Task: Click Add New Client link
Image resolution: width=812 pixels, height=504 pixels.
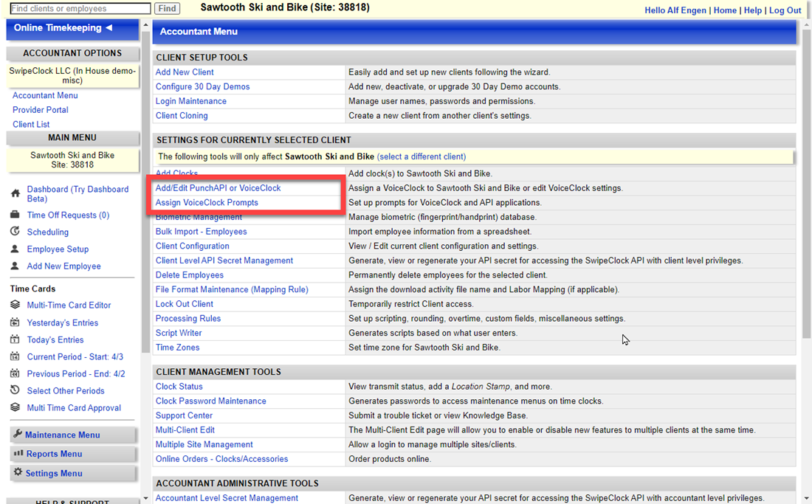Action: coord(185,72)
